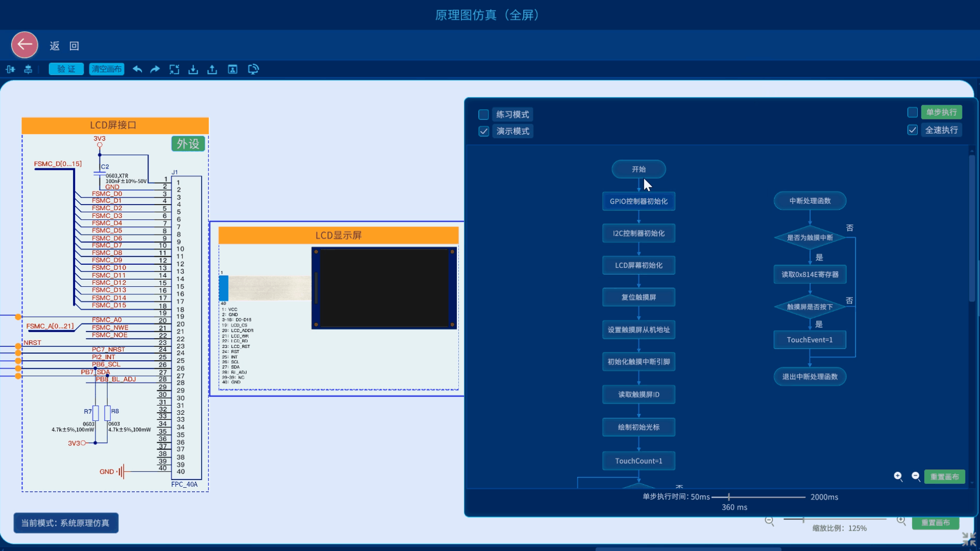Image resolution: width=980 pixels, height=551 pixels.
Task: Click the download/import toolbar icon
Action: [x=193, y=69]
